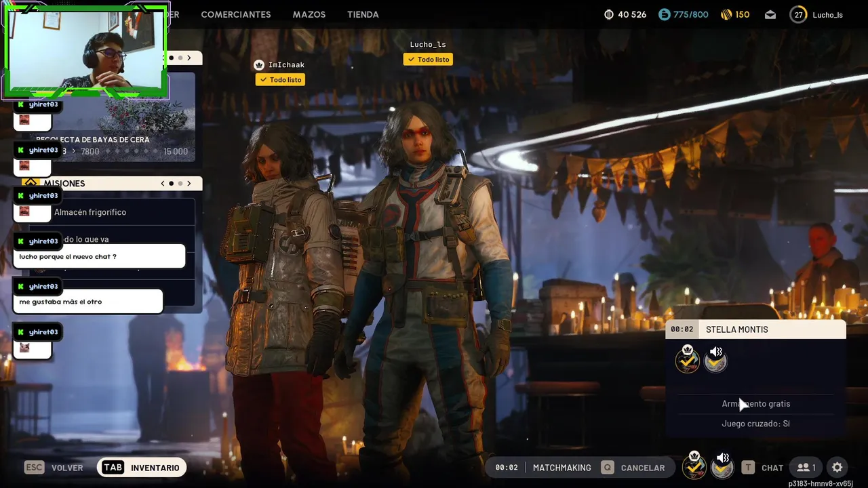Click the leader avatar in the bottom bar
The width and height of the screenshot is (868, 488).
[x=694, y=466]
